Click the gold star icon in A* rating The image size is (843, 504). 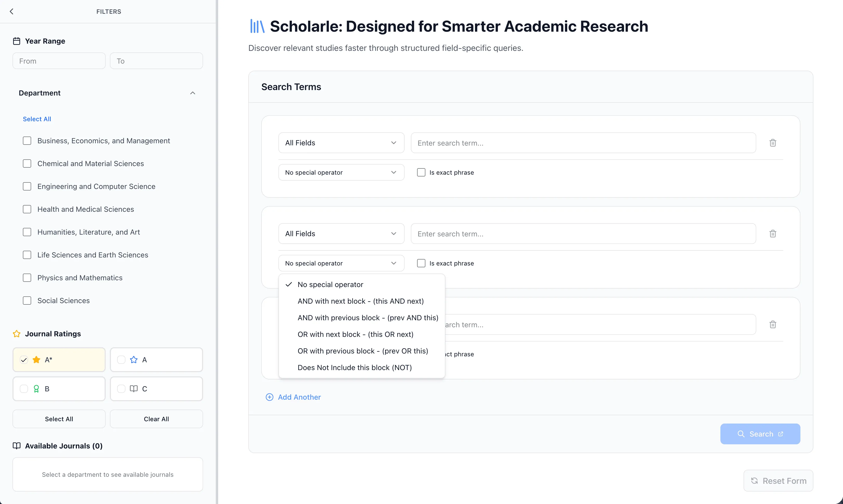[36, 360]
